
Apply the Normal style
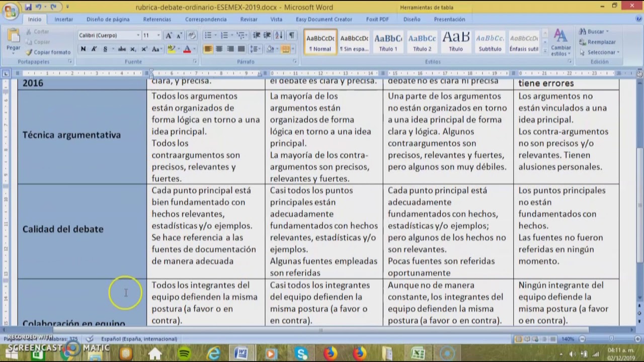click(x=320, y=42)
